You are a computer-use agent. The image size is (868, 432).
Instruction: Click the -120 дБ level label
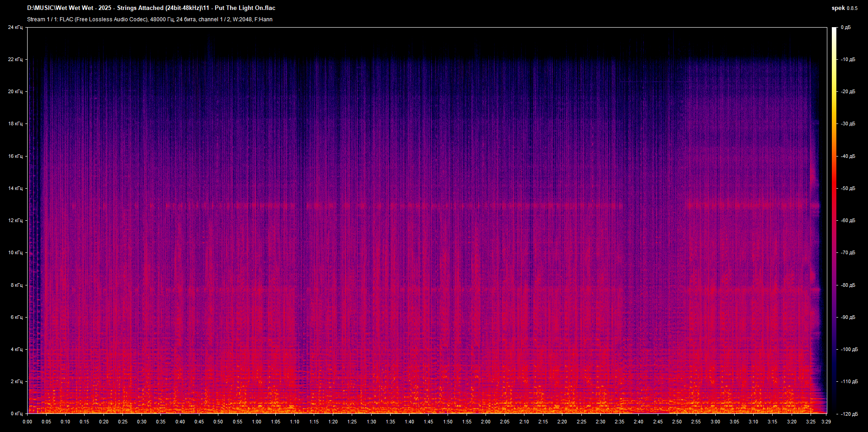849,413
